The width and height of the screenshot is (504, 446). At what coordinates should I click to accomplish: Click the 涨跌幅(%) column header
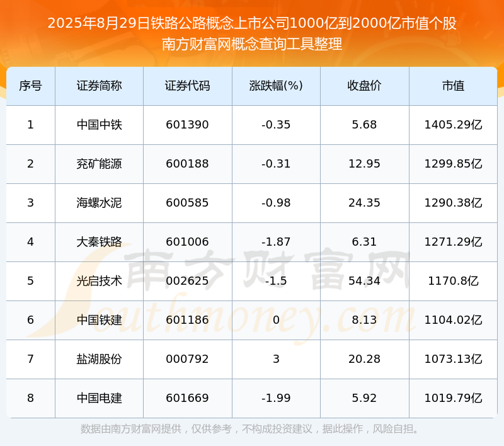tap(276, 86)
